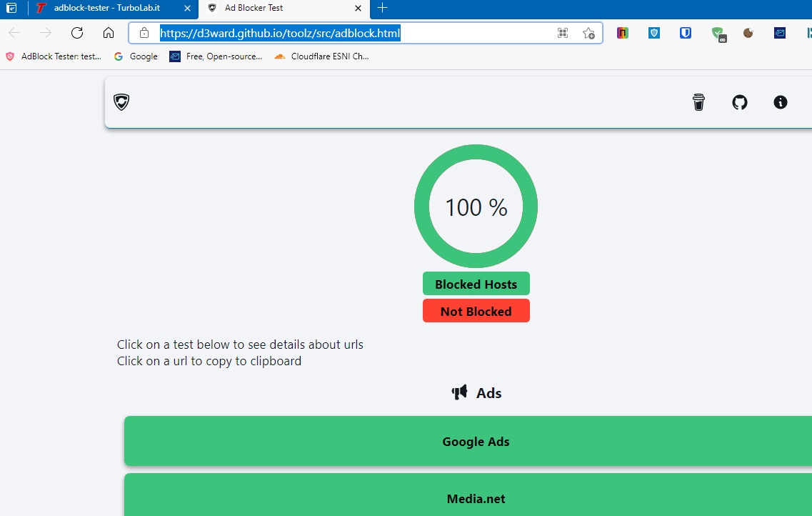
Task: Click the site lock icon in address bar
Action: point(144,33)
